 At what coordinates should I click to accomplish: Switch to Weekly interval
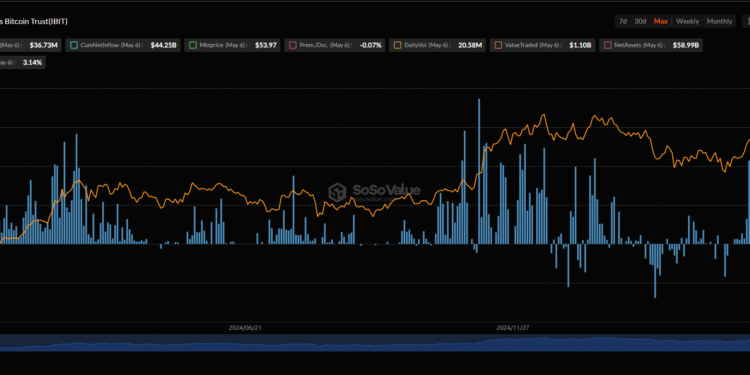(687, 21)
